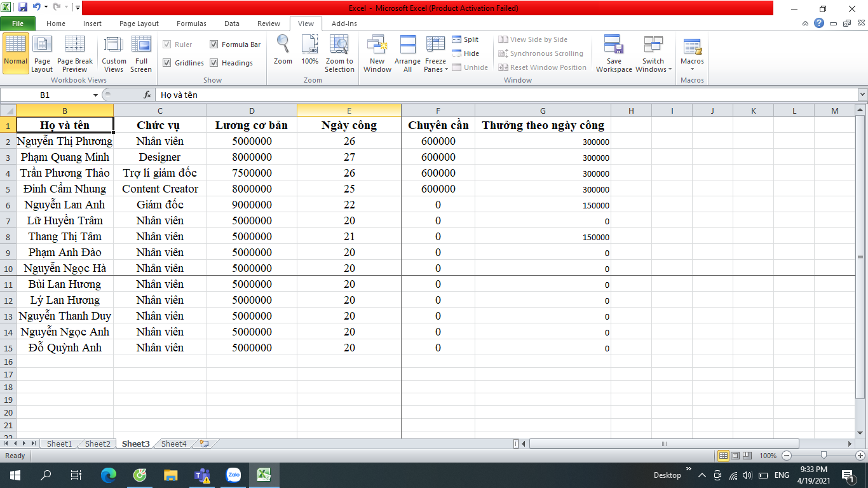Viewport: 868px width, 488px height.
Task: Open File Explorer from taskbar
Action: click(171, 475)
